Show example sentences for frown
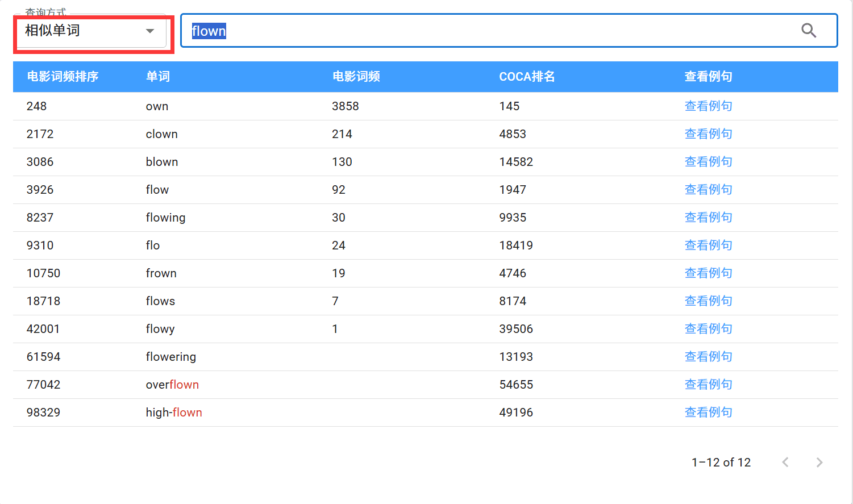Image resolution: width=853 pixels, height=504 pixels. tap(708, 273)
